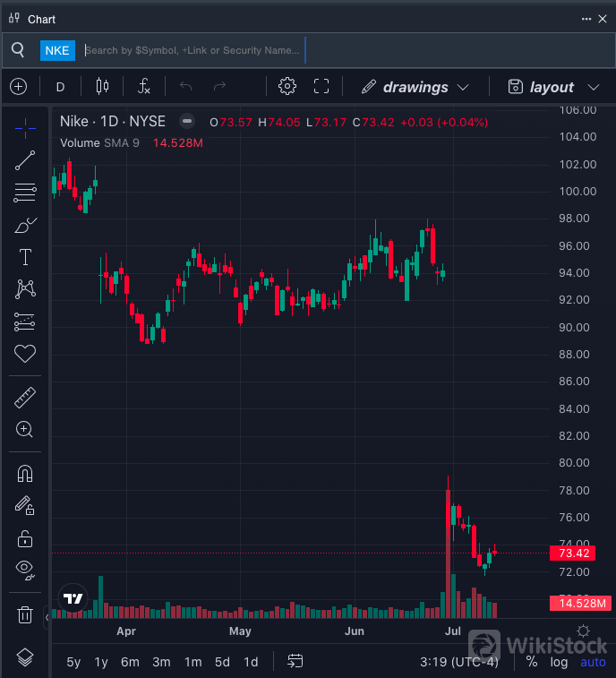The height and width of the screenshot is (678, 616).
Task: Click the trash remove drawings icon
Action: tap(25, 615)
